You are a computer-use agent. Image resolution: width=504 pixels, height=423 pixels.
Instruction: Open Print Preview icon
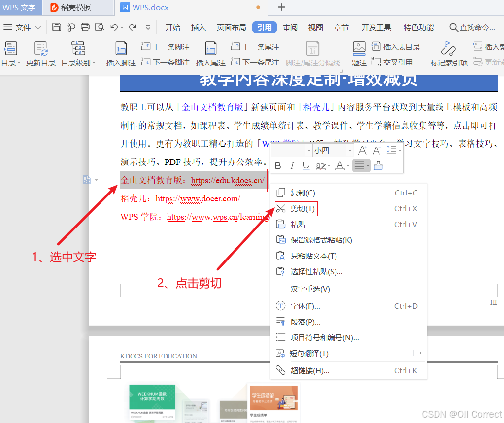100,27
